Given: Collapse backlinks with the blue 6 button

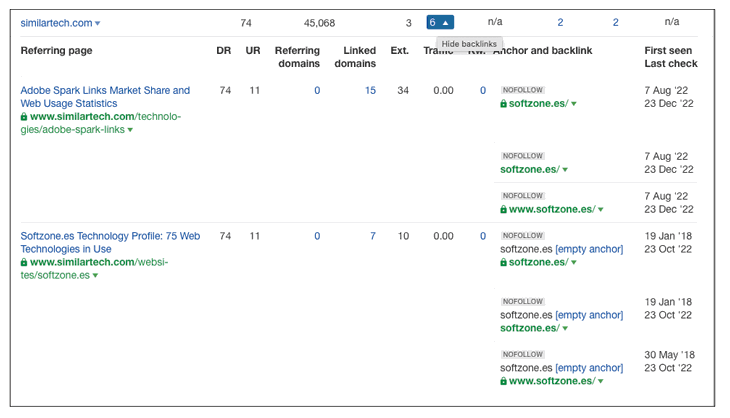Looking at the screenshot, I should [x=439, y=22].
